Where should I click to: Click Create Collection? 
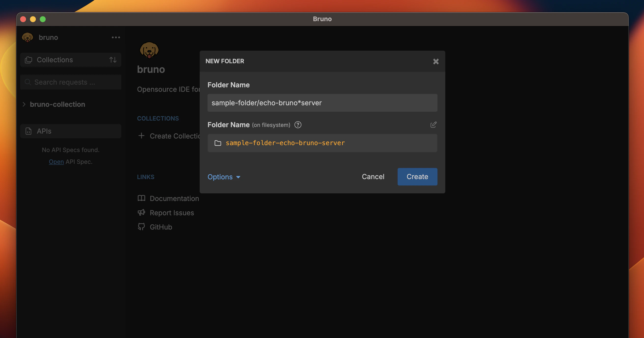click(170, 136)
